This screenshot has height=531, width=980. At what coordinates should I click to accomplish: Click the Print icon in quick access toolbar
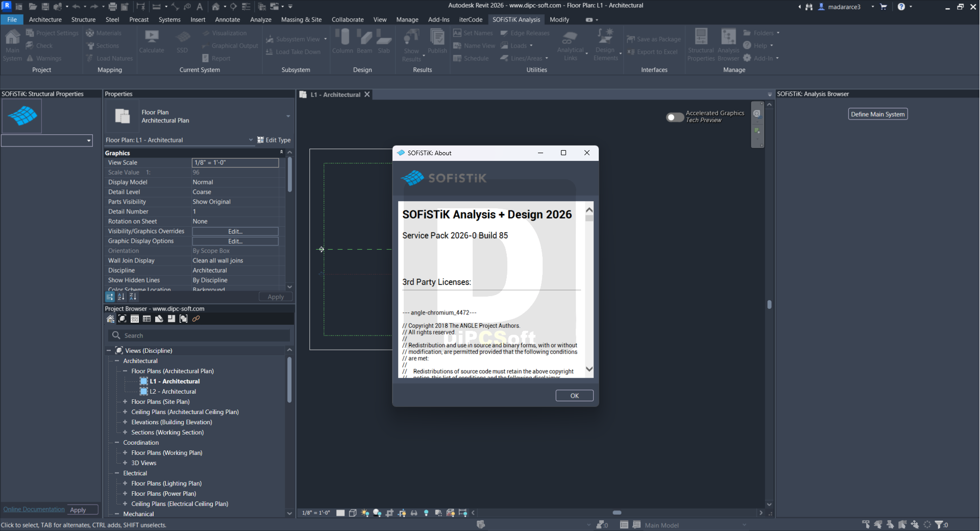click(113, 7)
